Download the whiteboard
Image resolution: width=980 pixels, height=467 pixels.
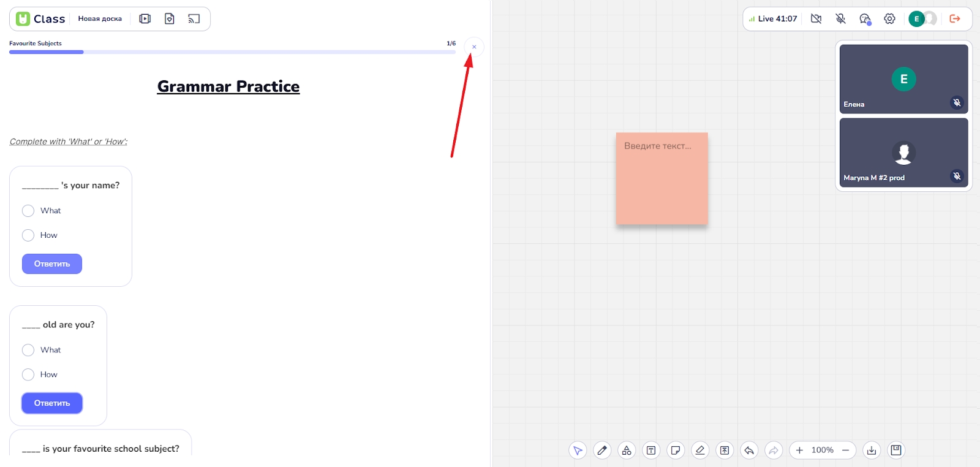[x=872, y=450]
